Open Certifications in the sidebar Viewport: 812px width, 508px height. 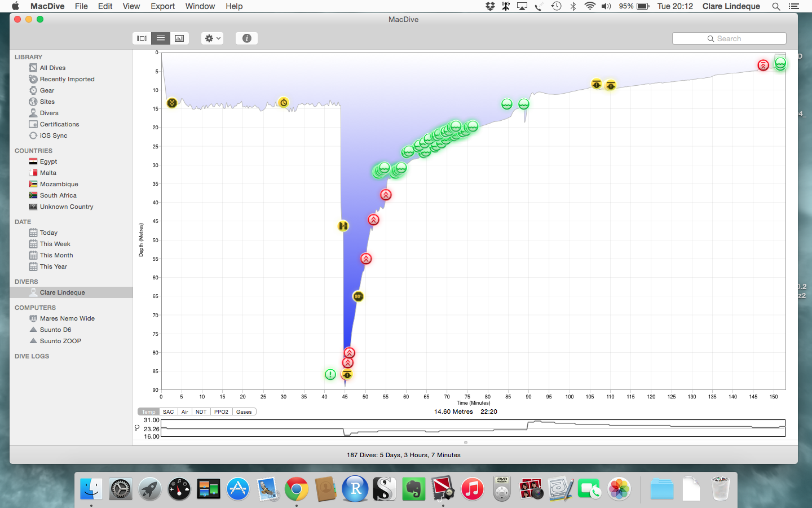[x=59, y=124]
